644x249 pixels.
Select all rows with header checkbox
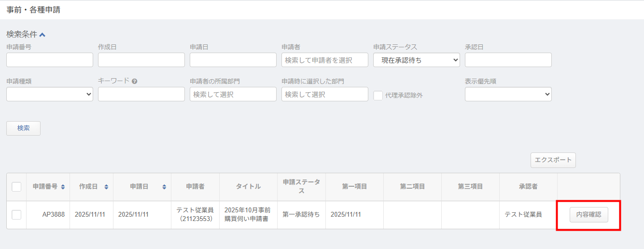(16, 187)
